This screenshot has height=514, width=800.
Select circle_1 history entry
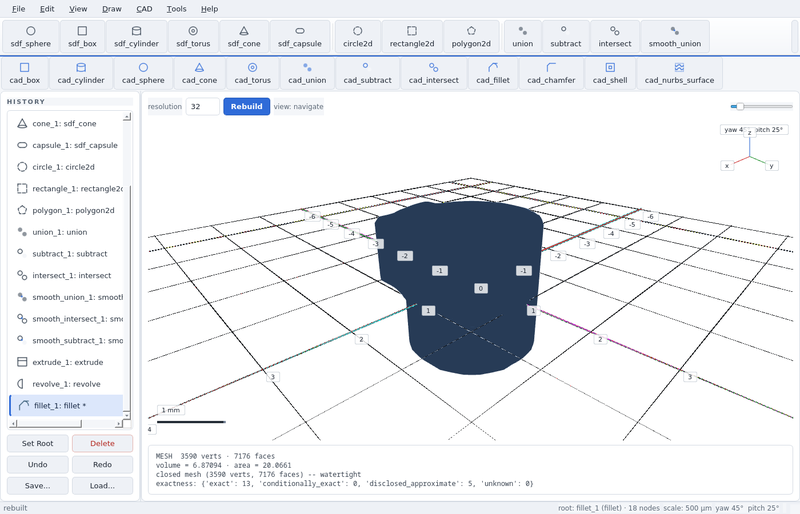tap(66, 167)
